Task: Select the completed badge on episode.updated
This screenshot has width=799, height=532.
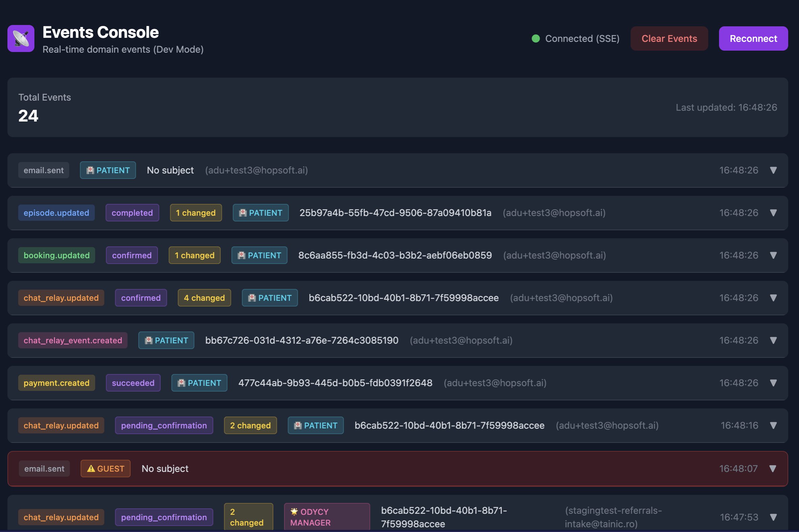Action: tap(132, 213)
